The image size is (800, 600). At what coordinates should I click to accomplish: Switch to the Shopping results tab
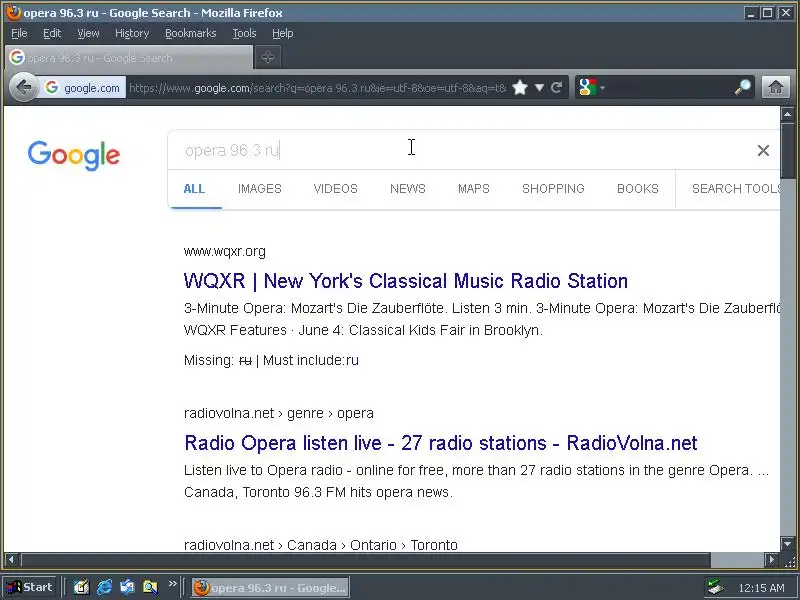click(x=553, y=189)
